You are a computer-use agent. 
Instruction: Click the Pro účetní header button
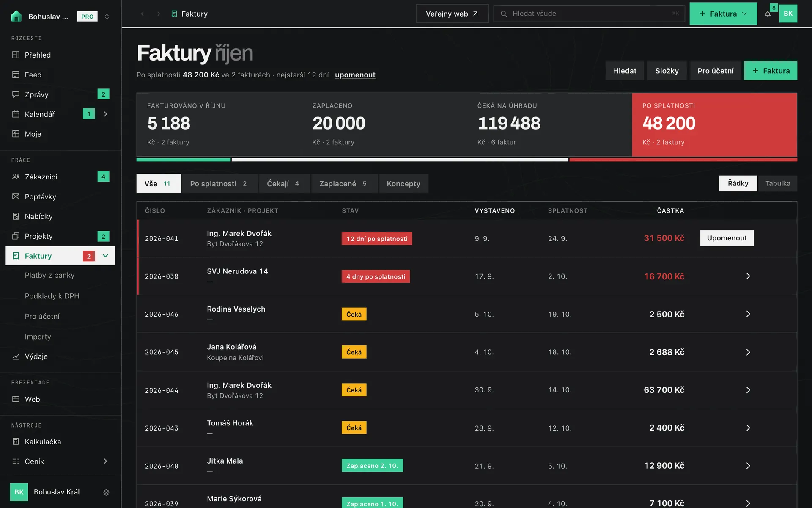point(715,71)
